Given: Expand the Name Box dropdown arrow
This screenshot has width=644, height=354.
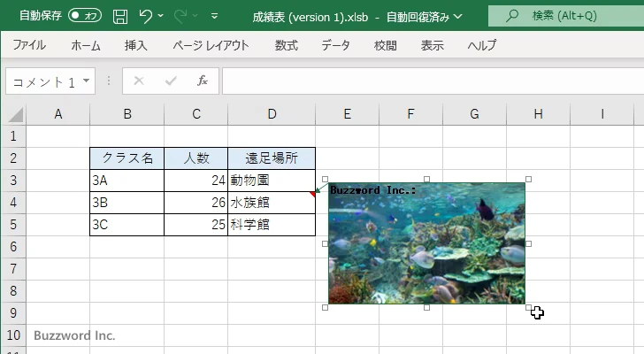Looking at the screenshot, I should (87, 81).
